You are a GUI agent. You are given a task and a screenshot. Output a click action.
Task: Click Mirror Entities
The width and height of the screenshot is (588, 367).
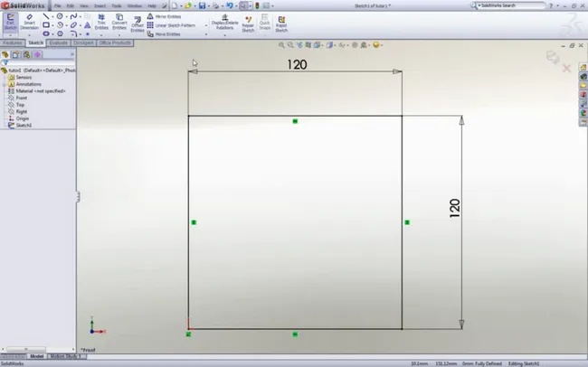(x=164, y=16)
